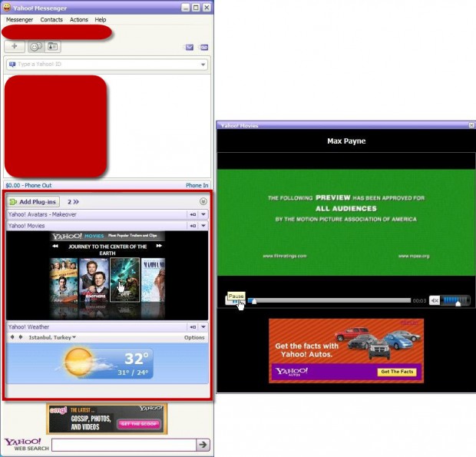The height and width of the screenshot is (457, 476).
Task: Click the add contact plus button
Action: (15, 46)
